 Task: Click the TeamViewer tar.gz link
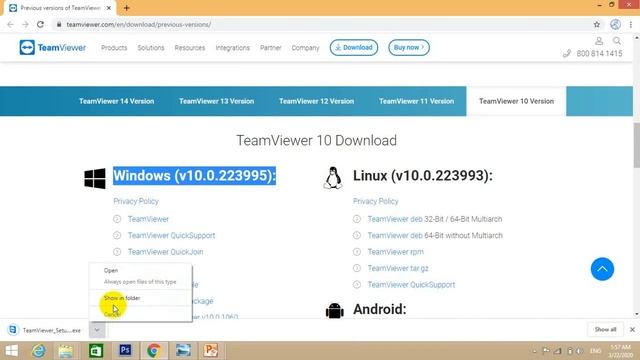click(398, 268)
